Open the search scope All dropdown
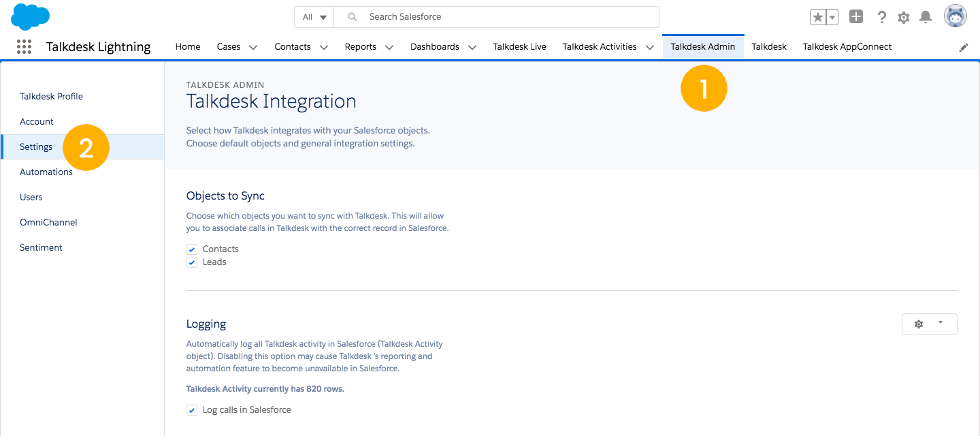The image size is (980, 436). point(314,17)
